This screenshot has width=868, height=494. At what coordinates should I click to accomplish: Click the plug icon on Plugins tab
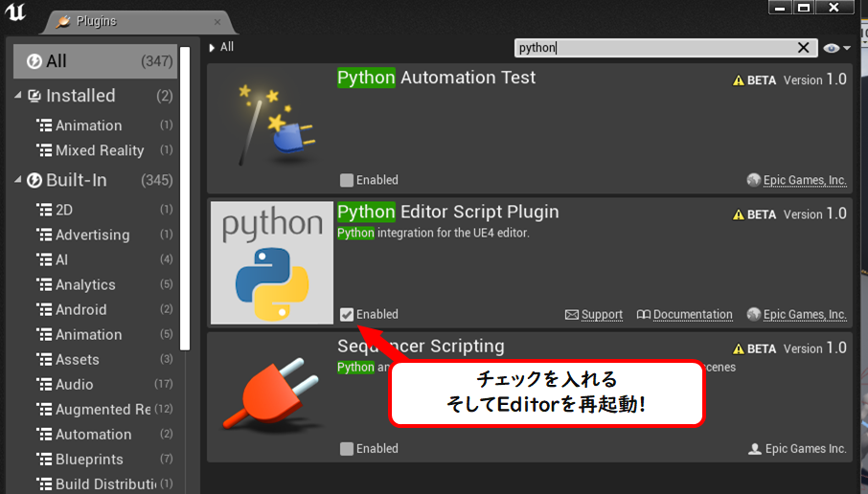tap(63, 22)
